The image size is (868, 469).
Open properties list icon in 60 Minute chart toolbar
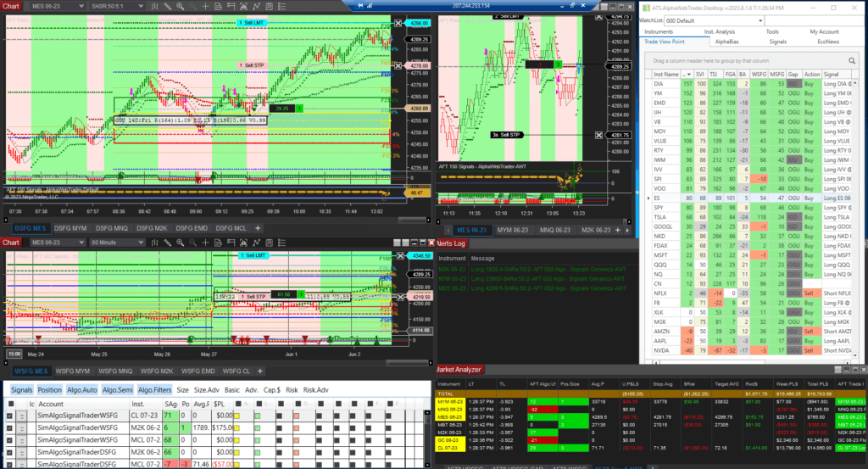click(281, 243)
